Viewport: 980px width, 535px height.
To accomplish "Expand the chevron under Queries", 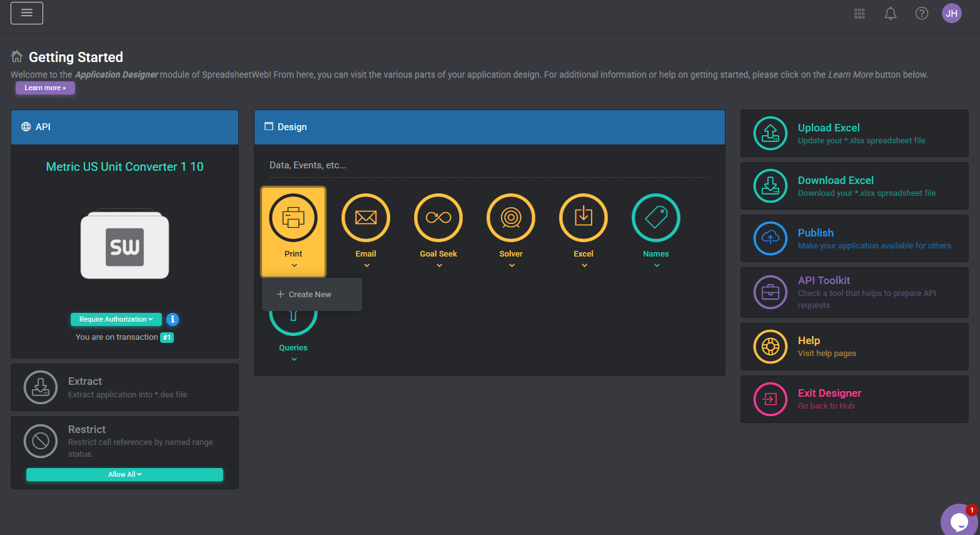I will click(295, 359).
